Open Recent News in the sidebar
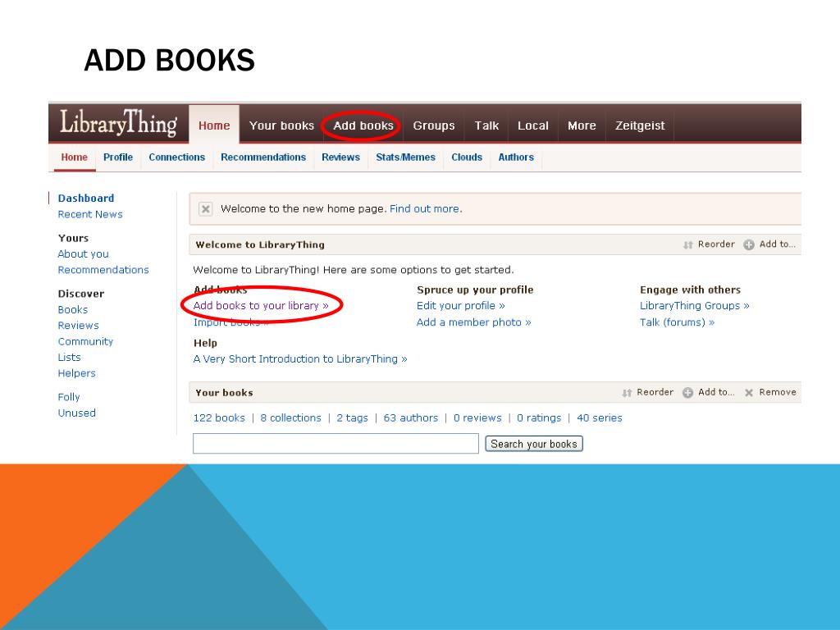840x630 pixels. (90, 214)
